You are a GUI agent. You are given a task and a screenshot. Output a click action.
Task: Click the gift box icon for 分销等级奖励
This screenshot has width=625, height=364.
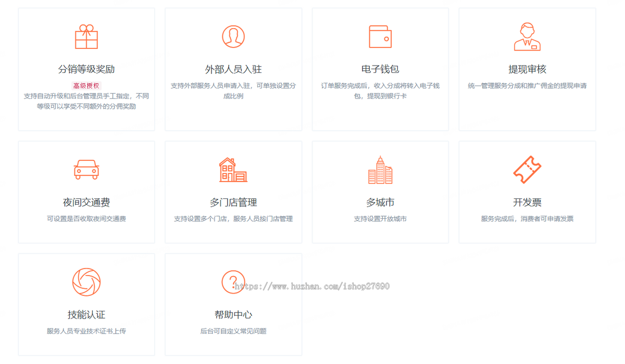[86, 37]
